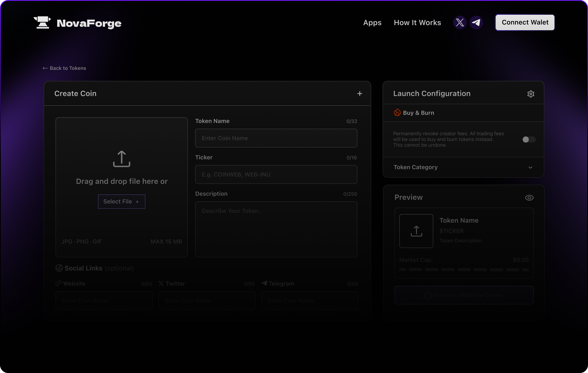The width and height of the screenshot is (588, 373).
Task: Focus the Telegram input field
Action: (310, 301)
